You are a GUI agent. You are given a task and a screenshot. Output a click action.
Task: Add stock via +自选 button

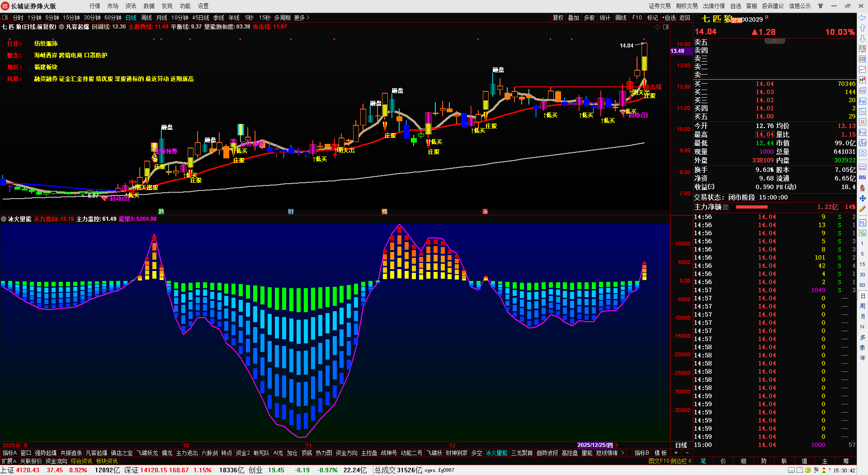pos(669,18)
